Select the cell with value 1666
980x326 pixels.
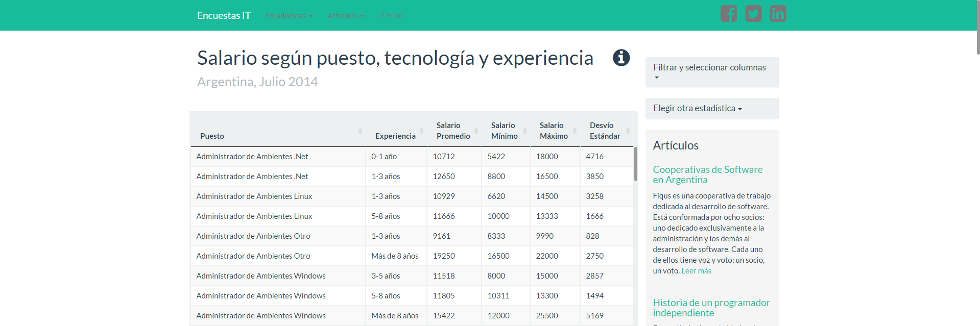pyautogui.click(x=607, y=216)
